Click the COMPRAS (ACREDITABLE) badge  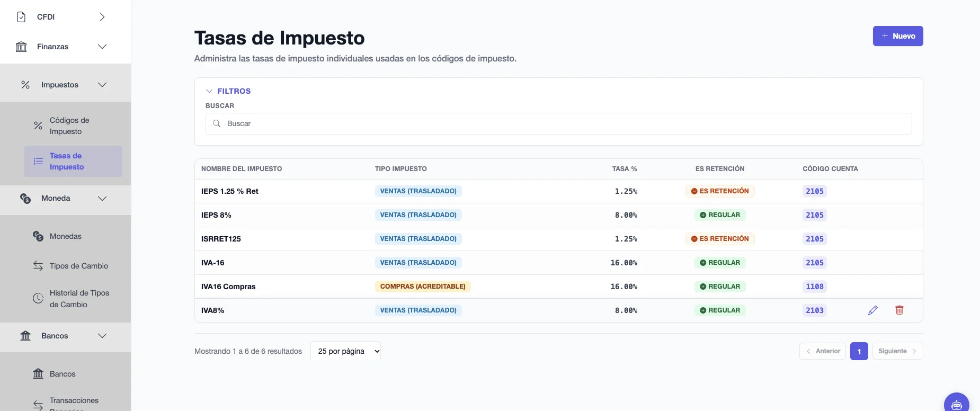coord(423,287)
